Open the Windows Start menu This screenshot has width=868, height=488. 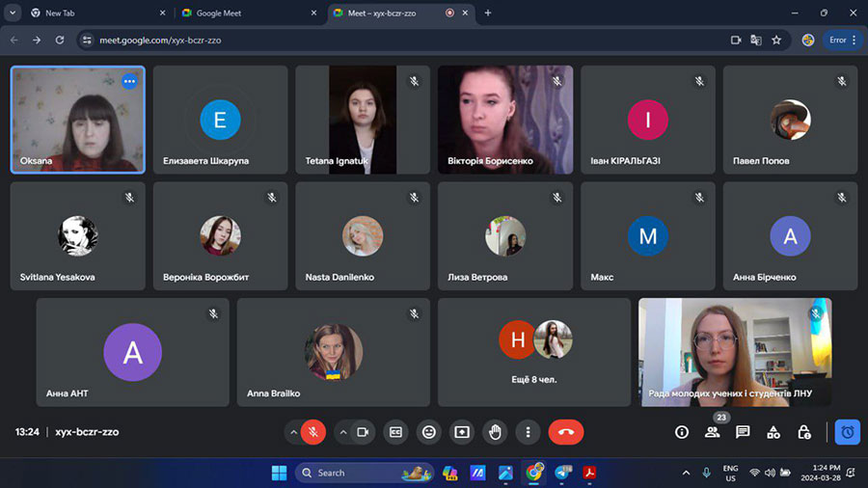coord(280,474)
